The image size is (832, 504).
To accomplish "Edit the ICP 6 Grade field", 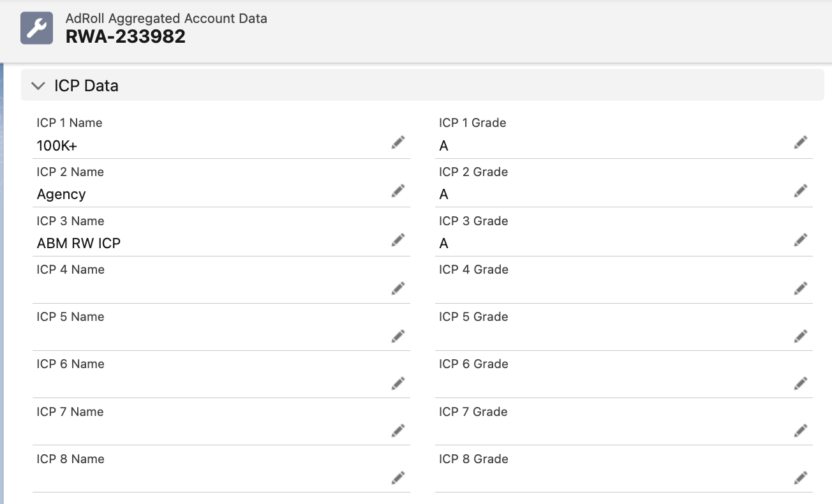I will click(x=800, y=383).
